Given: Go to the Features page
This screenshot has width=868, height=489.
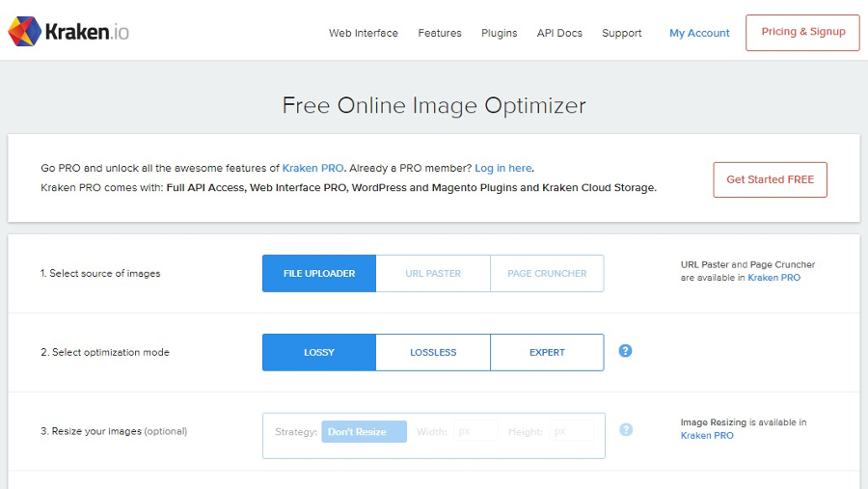Looking at the screenshot, I should [440, 33].
